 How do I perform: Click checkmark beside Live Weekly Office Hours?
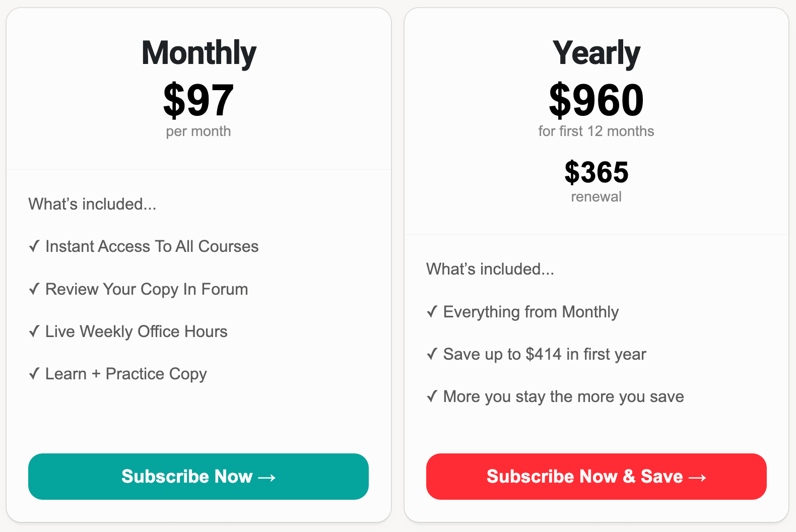coord(34,331)
